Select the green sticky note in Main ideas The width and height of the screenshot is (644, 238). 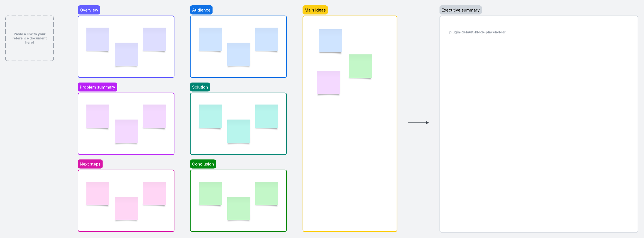pyautogui.click(x=360, y=66)
